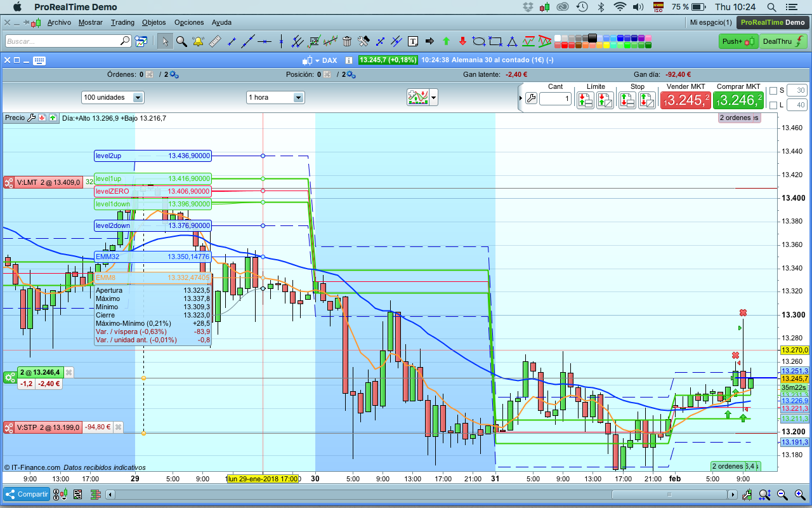The height and width of the screenshot is (508, 812).
Task: Select the ruler measuring tool
Action: click(214, 41)
